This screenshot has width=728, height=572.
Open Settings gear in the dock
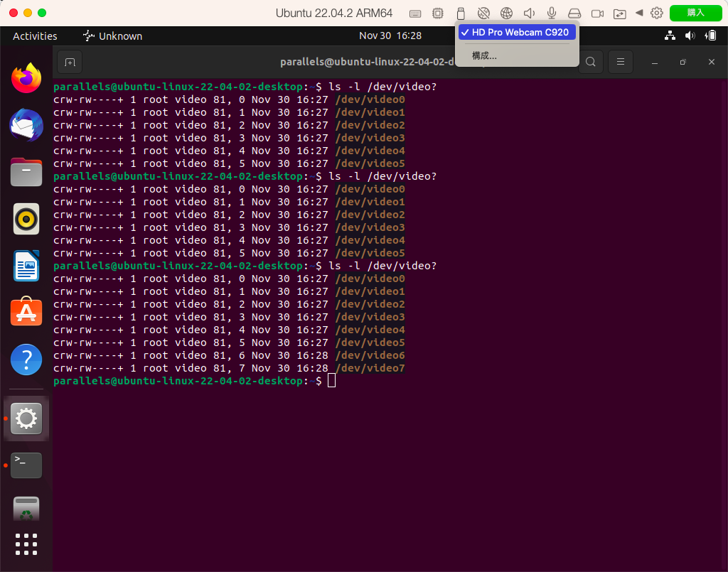coord(26,419)
